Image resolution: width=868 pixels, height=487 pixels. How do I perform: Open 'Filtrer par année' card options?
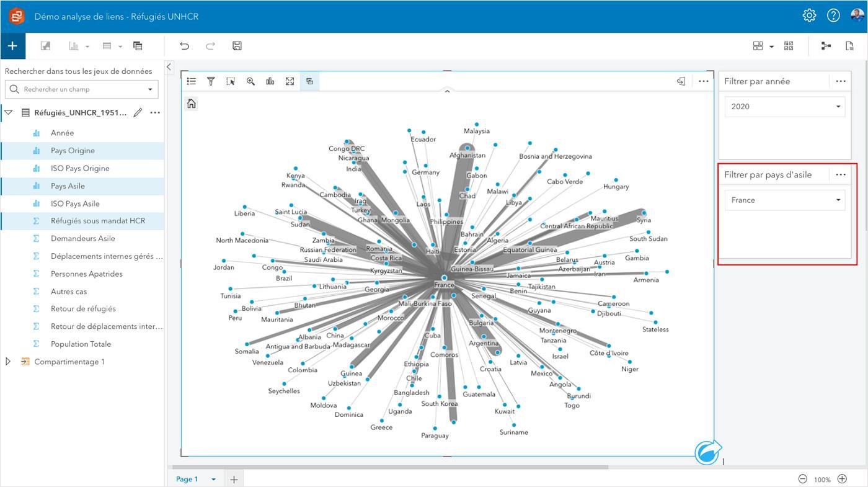(841, 81)
